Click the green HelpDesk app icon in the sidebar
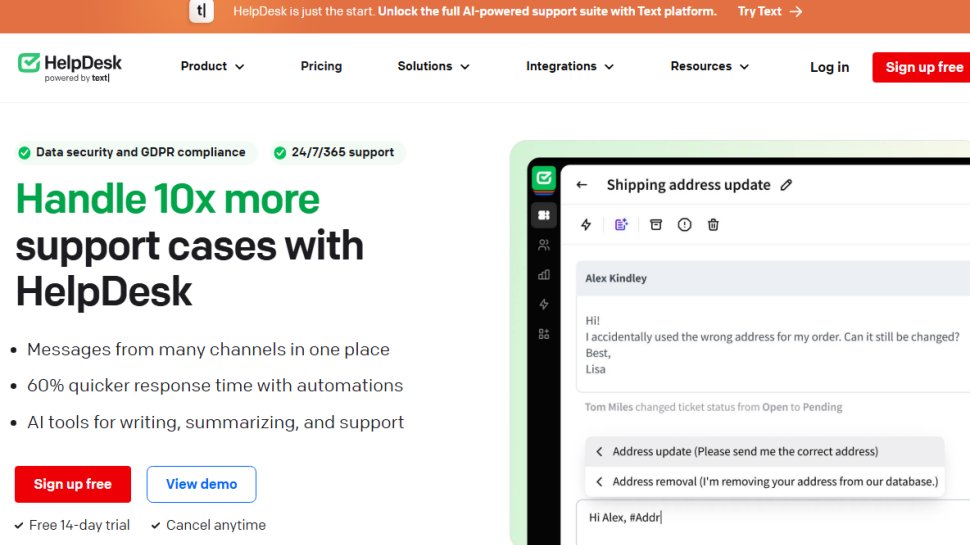 click(544, 179)
